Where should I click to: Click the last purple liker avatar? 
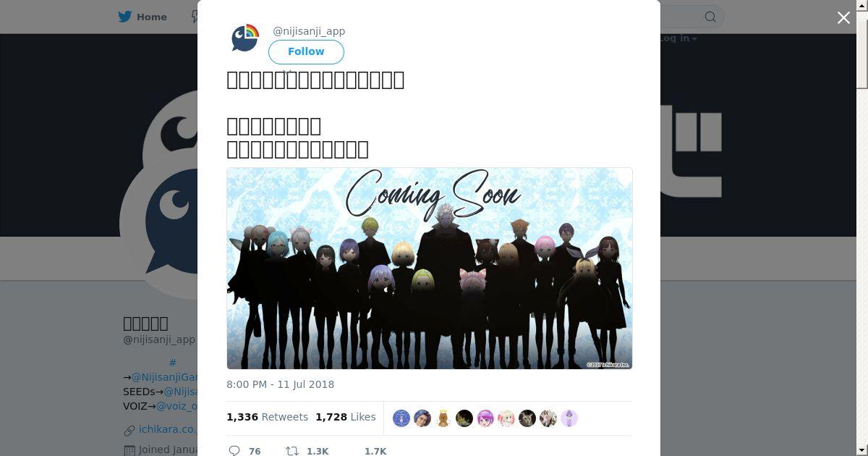click(x=569, y=418)
